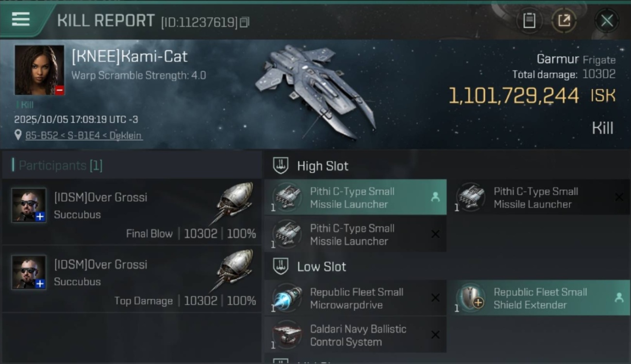Click Caldari Navy Ballistic Control System icon

[x=287, y=335]
